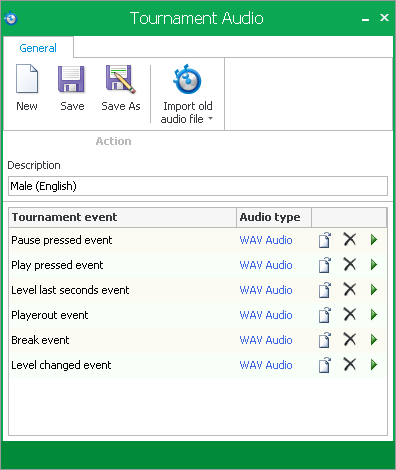Click WAV Audio link for Break event
Screen dimensions: 396x470
point(266,340)
